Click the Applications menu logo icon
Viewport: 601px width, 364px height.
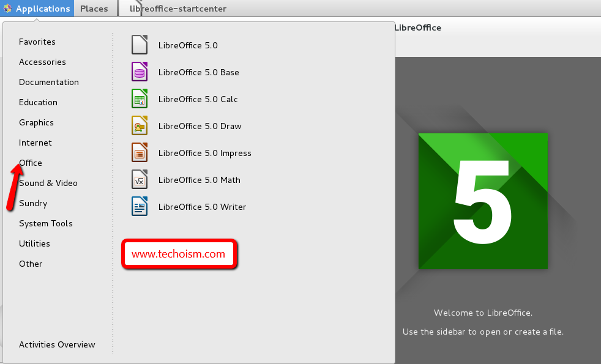point(8,8)
